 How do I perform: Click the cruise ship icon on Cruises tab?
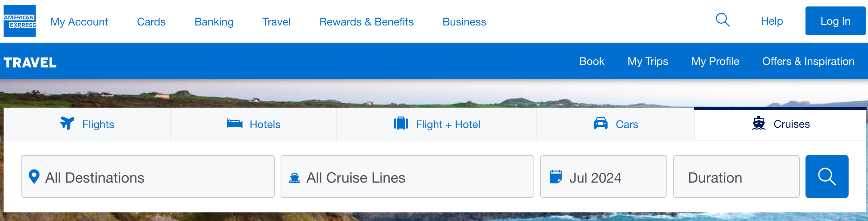(759, 123)
